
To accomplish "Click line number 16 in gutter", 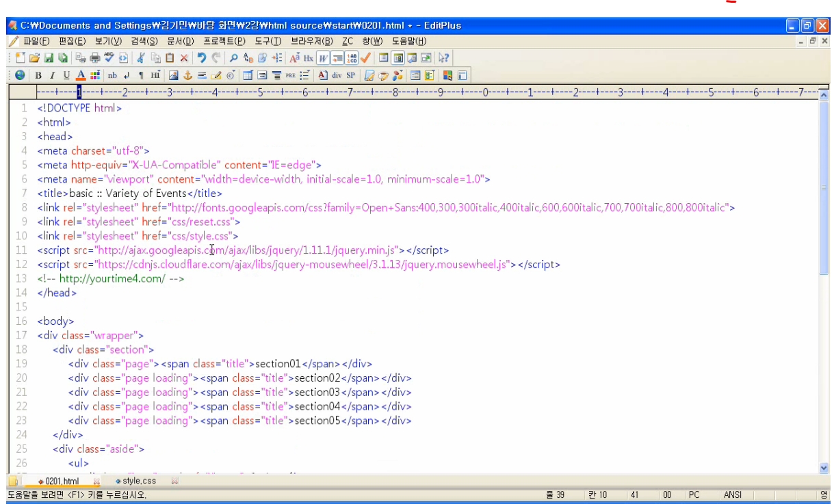I will click(21, 321).
